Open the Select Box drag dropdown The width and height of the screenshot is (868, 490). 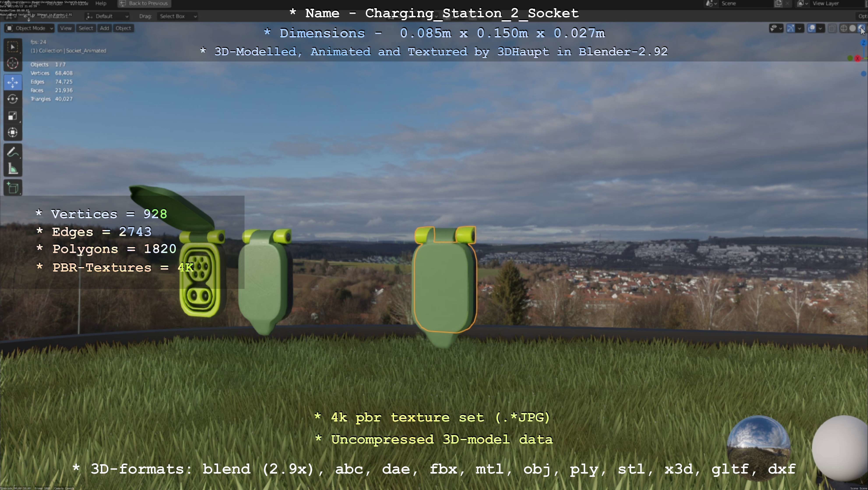click(x=177, y=16)
